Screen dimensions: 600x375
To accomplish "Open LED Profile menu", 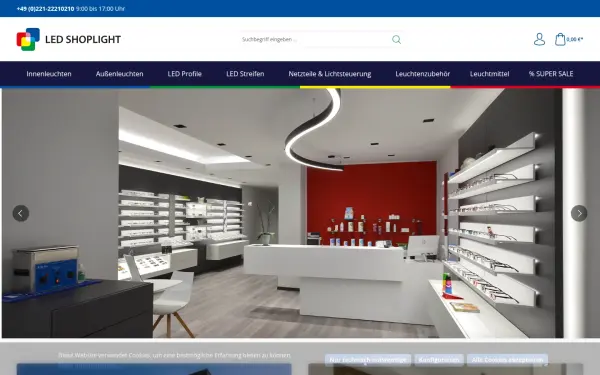I will tap(184, 74).
